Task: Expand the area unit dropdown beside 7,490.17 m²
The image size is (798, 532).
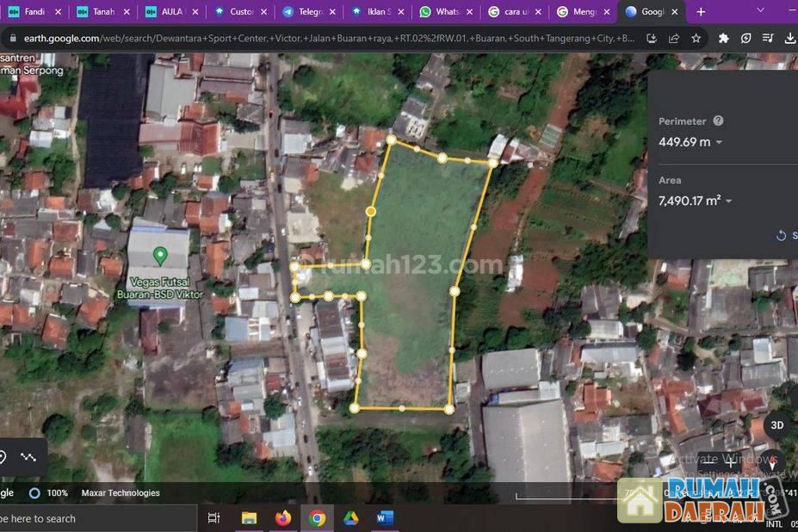Action: click(x=729, y=201)
